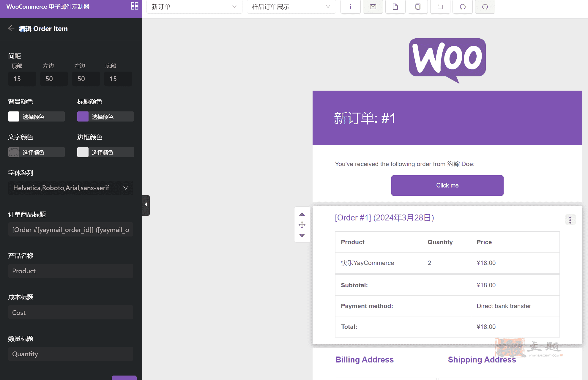Click the Total: row label

(349, 327)
